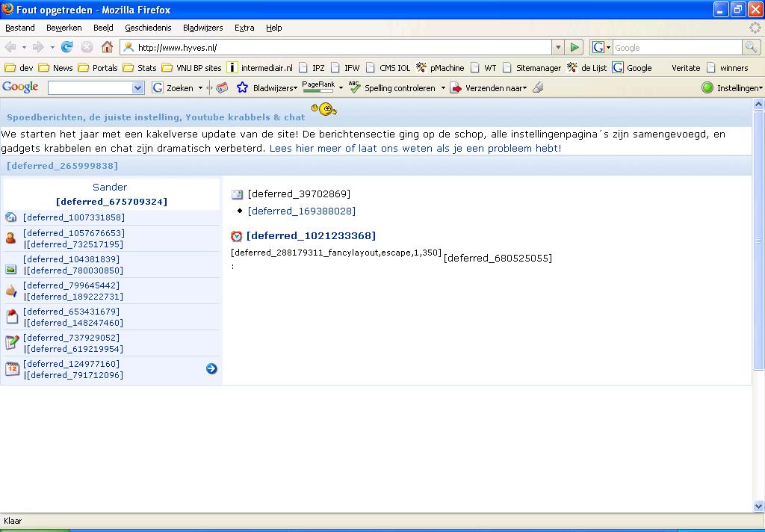This screenshot has width=765, height=532.
Task: Expand the Google toolbar search box dropdown
Action: [137, 87]
